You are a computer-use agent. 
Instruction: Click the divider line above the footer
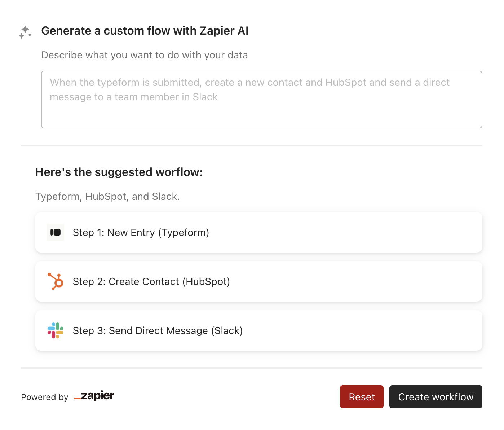[252, 368]
